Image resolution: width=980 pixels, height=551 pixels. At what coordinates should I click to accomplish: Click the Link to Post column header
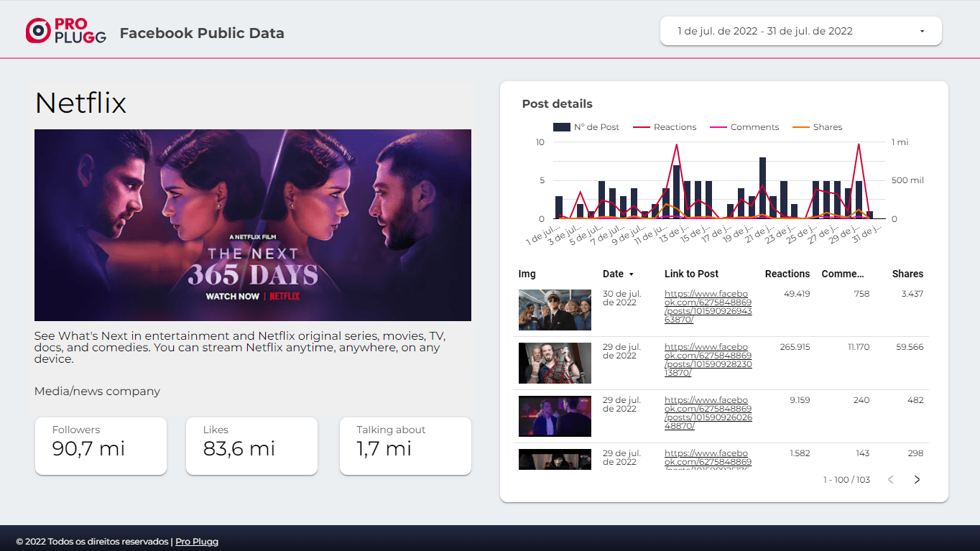(x=691, y=274)
